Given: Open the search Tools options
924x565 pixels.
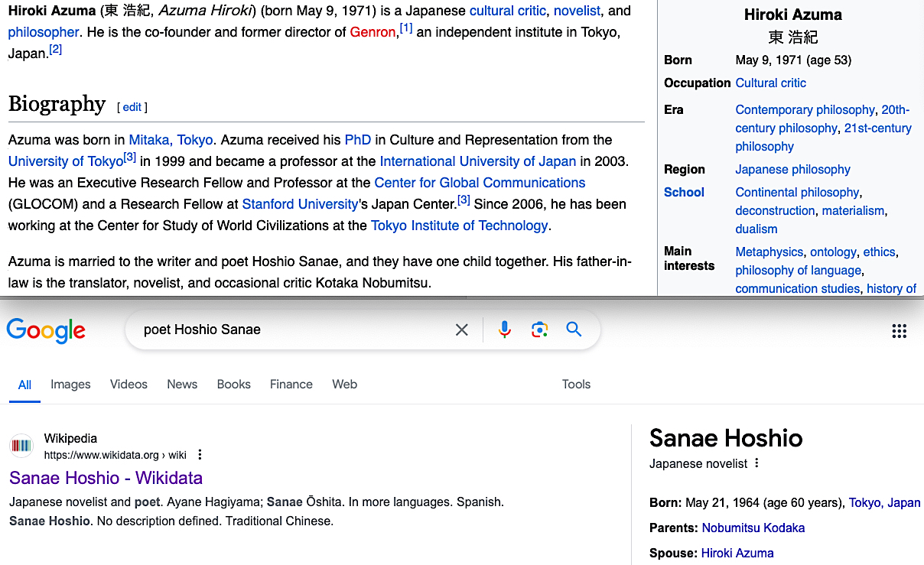Looking at the screenshot, I should [x=576, y=385].
